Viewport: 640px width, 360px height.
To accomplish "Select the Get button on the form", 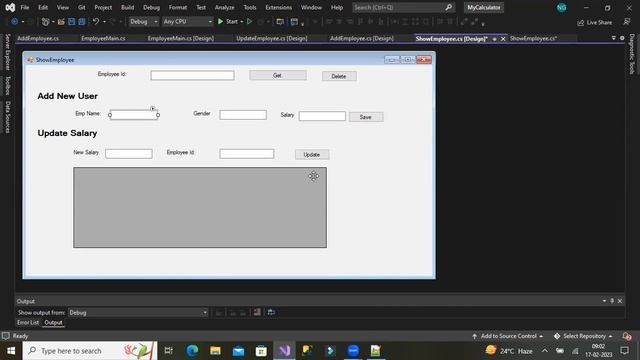I will [278, 76].
